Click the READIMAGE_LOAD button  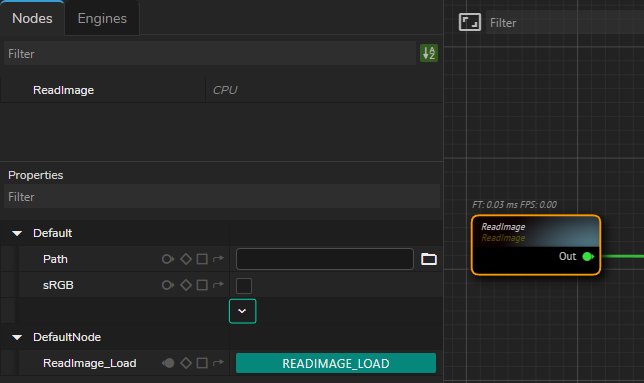point(336,363)
